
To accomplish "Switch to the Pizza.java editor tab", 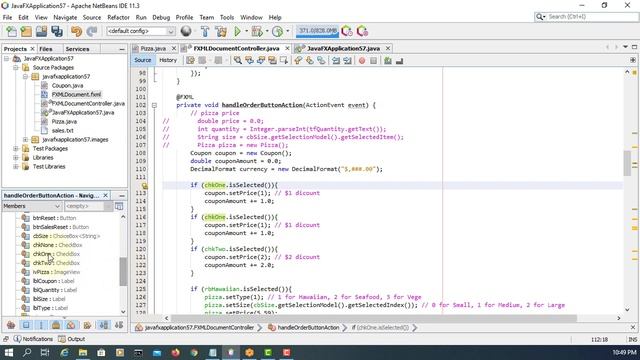I will (153, 49).
